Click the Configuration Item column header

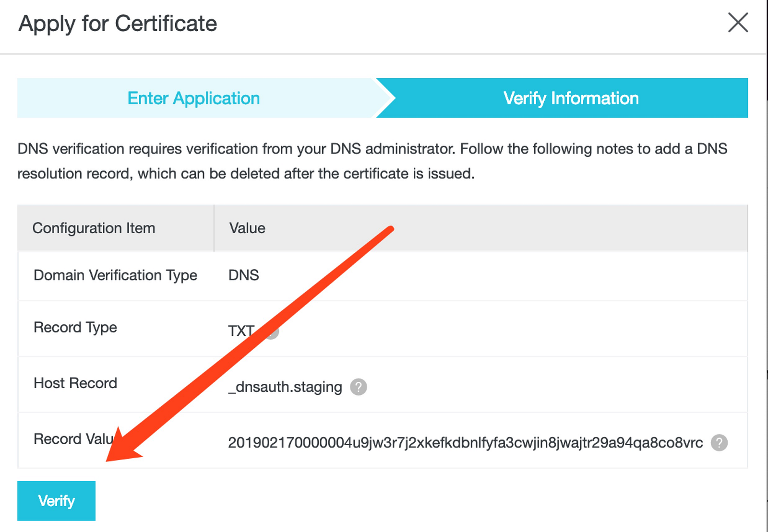pyautogui.click(x=94, y=228)
